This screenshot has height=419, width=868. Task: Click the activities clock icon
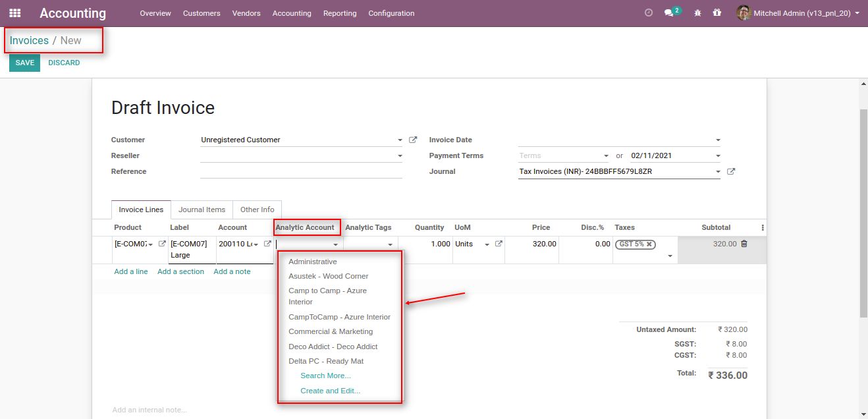coord(648,12)
